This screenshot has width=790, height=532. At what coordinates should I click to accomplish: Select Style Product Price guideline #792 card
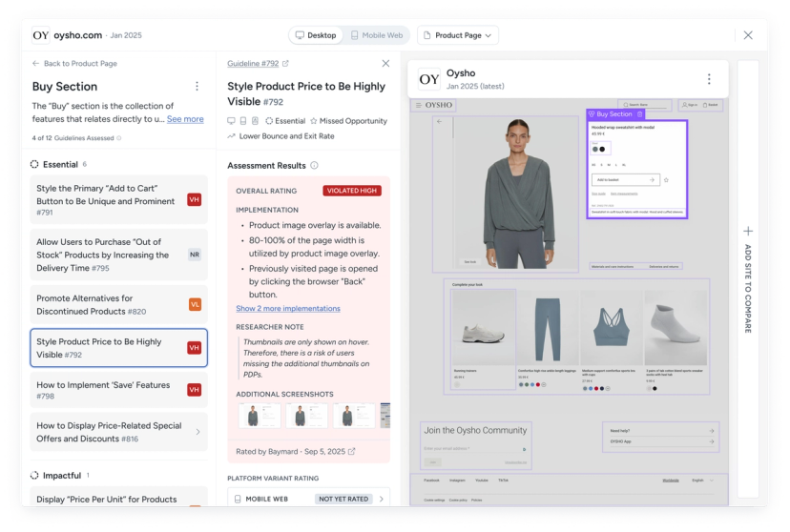[x=118, y=348]
